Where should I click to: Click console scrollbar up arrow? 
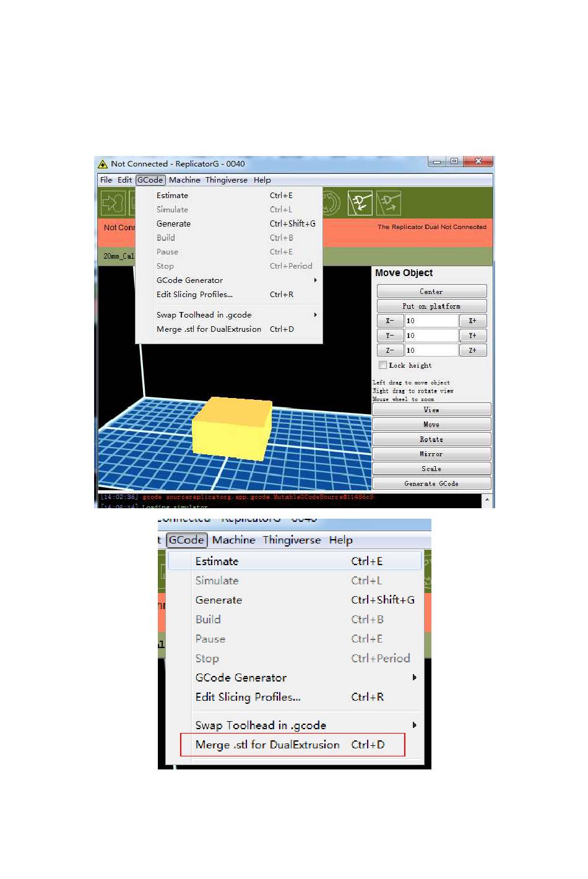487,500
